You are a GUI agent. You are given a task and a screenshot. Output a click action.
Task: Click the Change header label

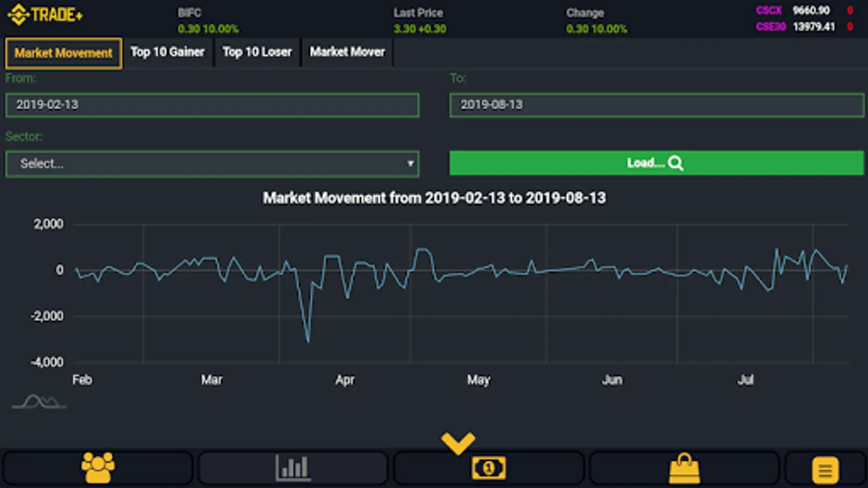click(x=585, y=12)
